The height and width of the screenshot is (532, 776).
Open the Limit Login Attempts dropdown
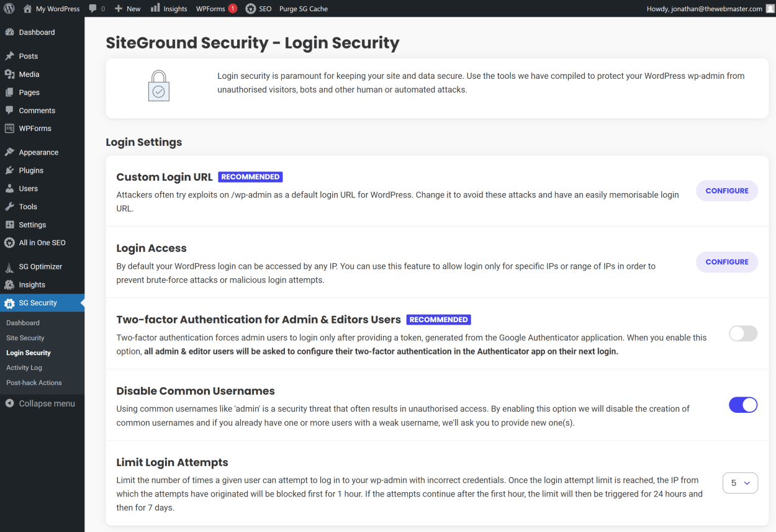[740, 482]
